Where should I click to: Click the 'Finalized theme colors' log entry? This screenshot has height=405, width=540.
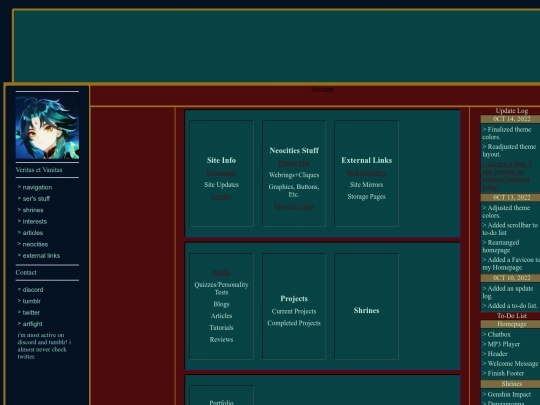pos(507,133)
